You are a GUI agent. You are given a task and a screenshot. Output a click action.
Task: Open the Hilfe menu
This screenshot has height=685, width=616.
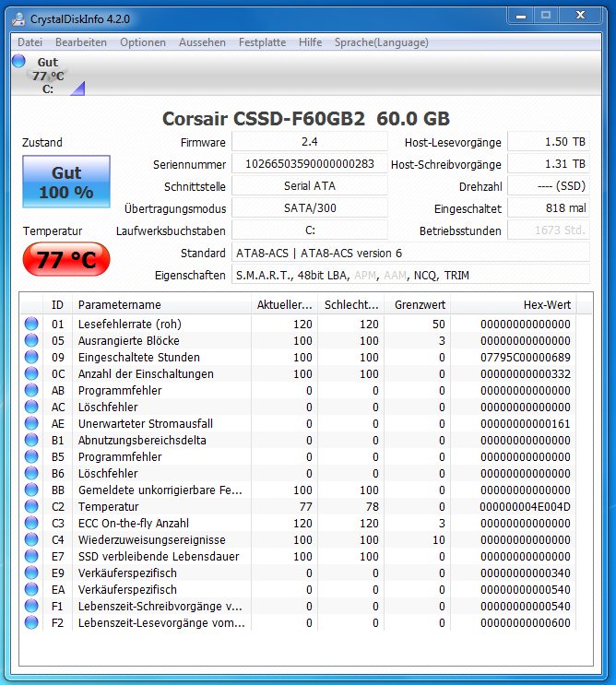point(310,42)
